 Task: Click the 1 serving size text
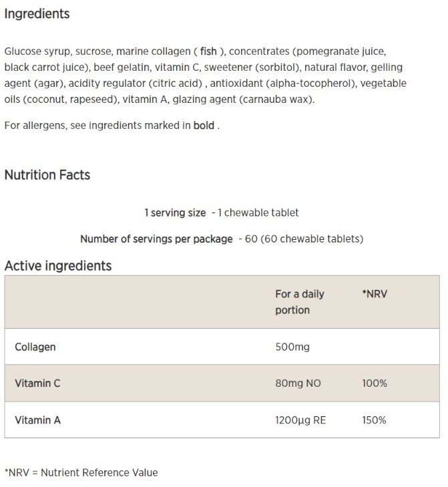coord(175,213)
